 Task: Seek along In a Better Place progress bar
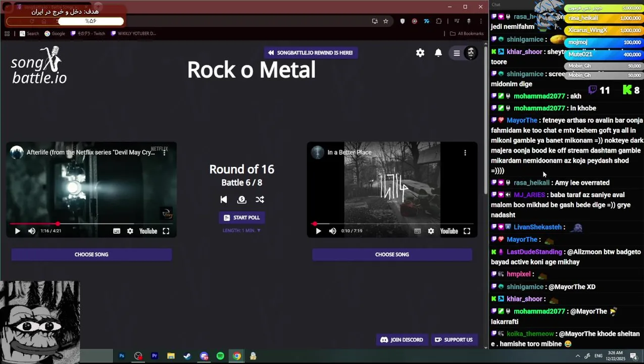tap(392, 223)
